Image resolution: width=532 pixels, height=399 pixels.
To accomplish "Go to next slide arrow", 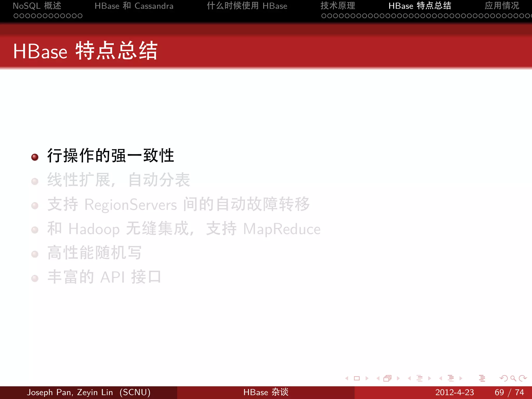I will pos(367,378).
